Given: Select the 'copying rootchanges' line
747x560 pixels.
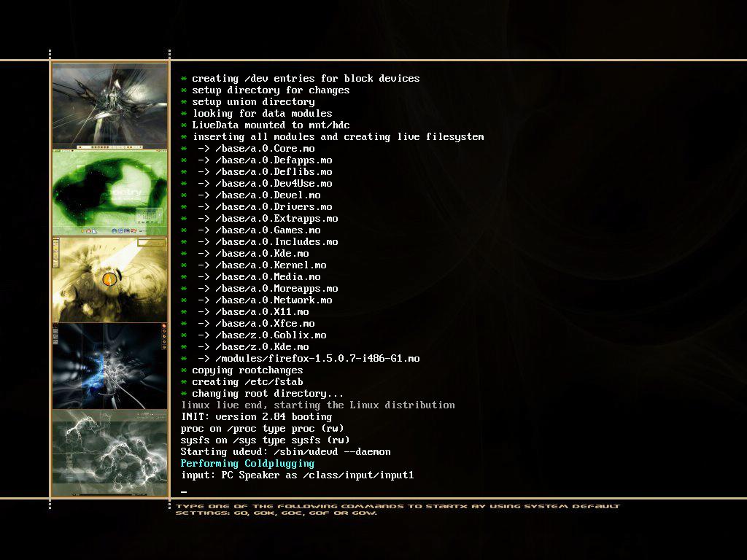Looking at the screenshot, I should click(x=241, y=370).
